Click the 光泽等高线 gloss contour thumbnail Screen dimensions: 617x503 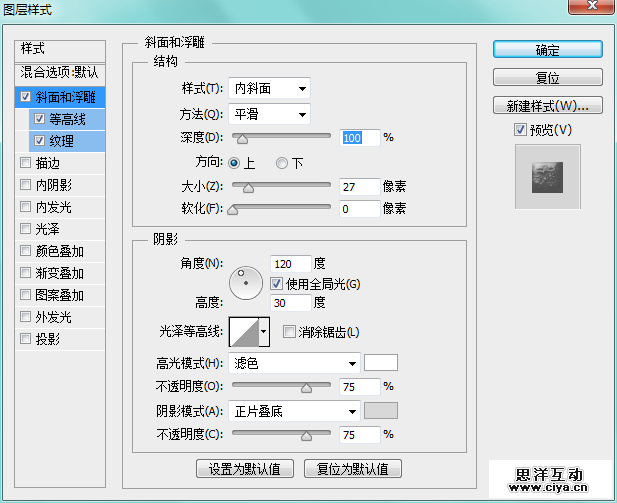coord(243,332)
